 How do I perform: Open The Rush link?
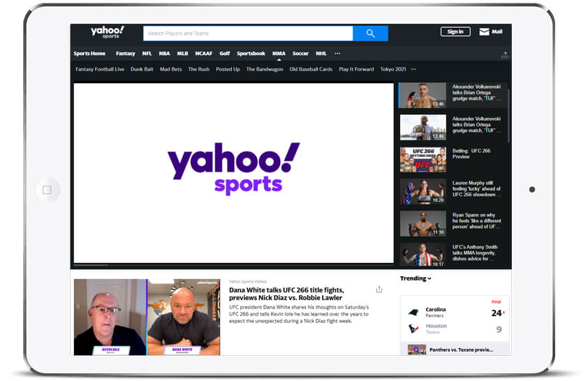click(x=199, y=69)
